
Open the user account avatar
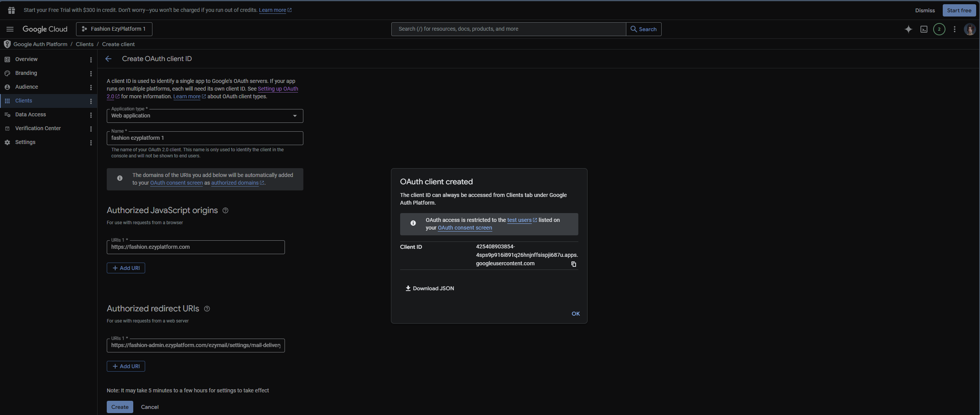click(970, 29)
